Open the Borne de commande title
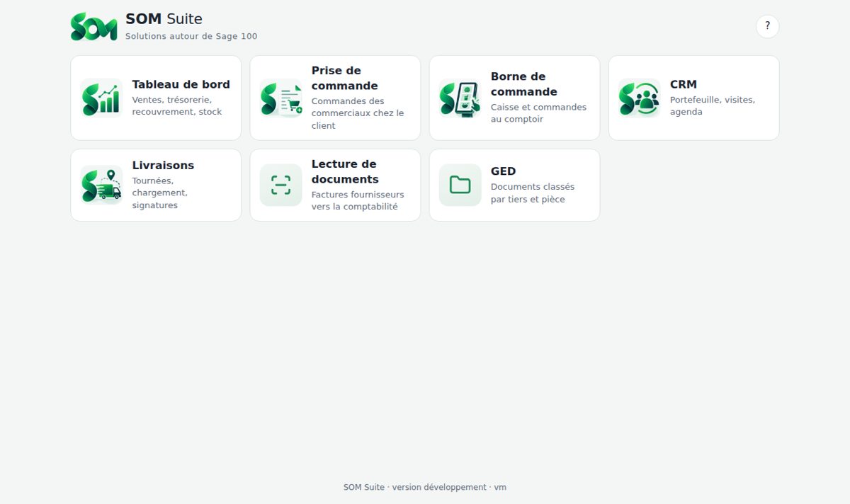The image size is (850, 504). pyautogui.click(x=524, y=84)
